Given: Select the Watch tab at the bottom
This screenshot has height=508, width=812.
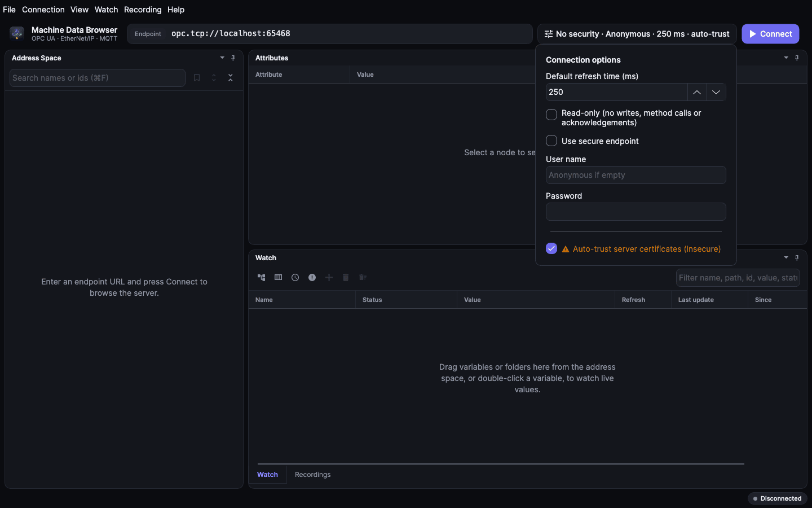Looking at the screenshot, I should click(x=268, y=475).
